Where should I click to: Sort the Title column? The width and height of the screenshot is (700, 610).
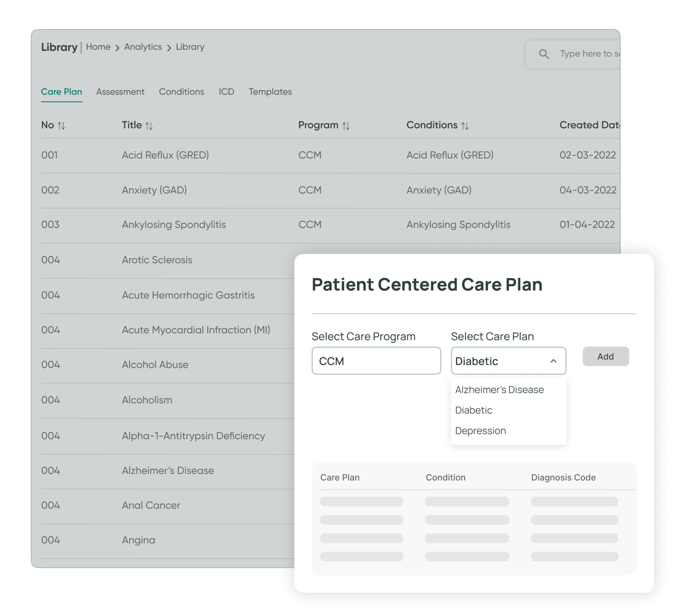pyautogui.click(x=149, y=125)
